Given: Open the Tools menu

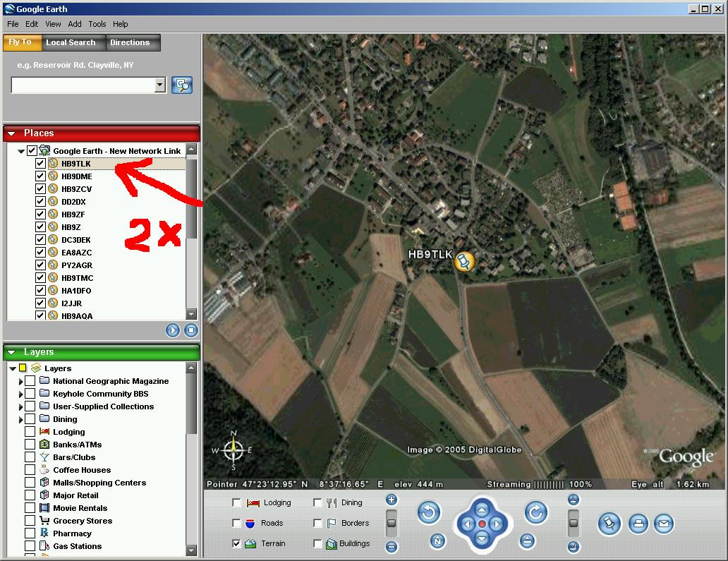Looking at the screenshot, I should (97, 24).
